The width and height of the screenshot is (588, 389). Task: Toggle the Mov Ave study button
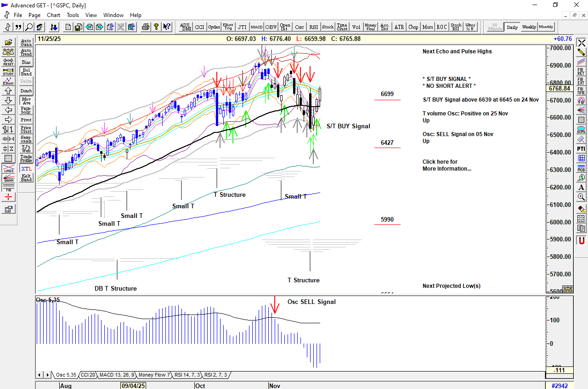tap(26, 101)
